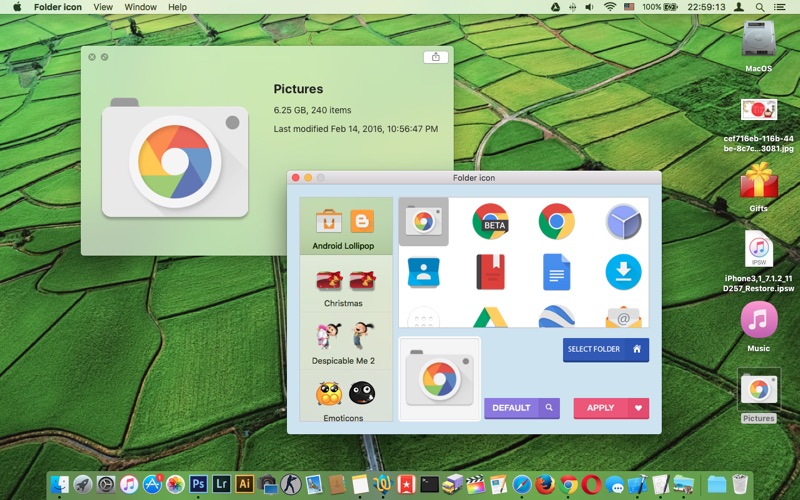Open the Window menu

click(140, 7)
